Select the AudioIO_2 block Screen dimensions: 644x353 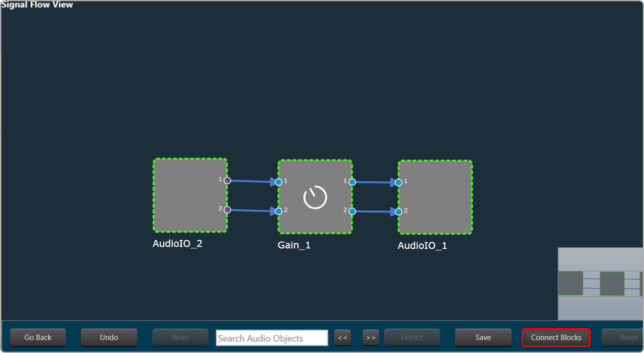(190, 195)
